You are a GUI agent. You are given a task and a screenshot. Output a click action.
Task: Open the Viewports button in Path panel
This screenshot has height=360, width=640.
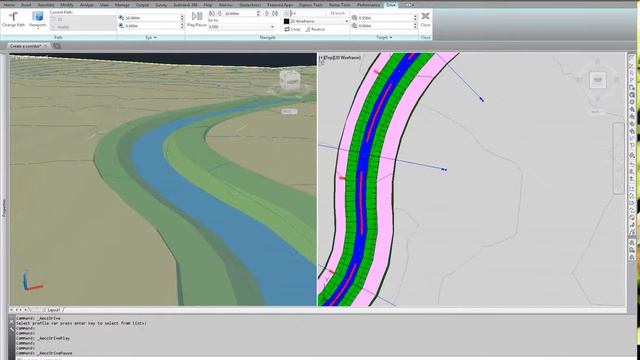coord(38,20)
